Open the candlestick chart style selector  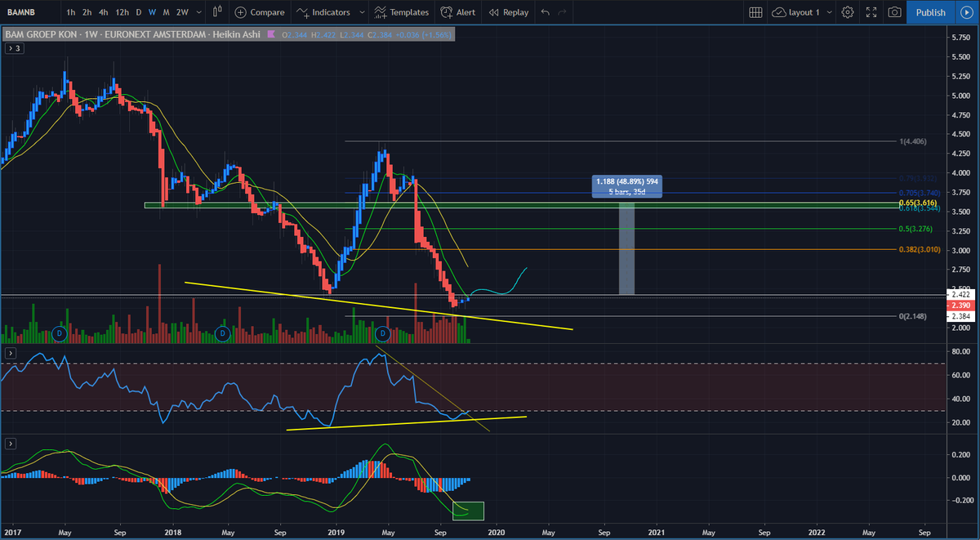click(216, 12)
